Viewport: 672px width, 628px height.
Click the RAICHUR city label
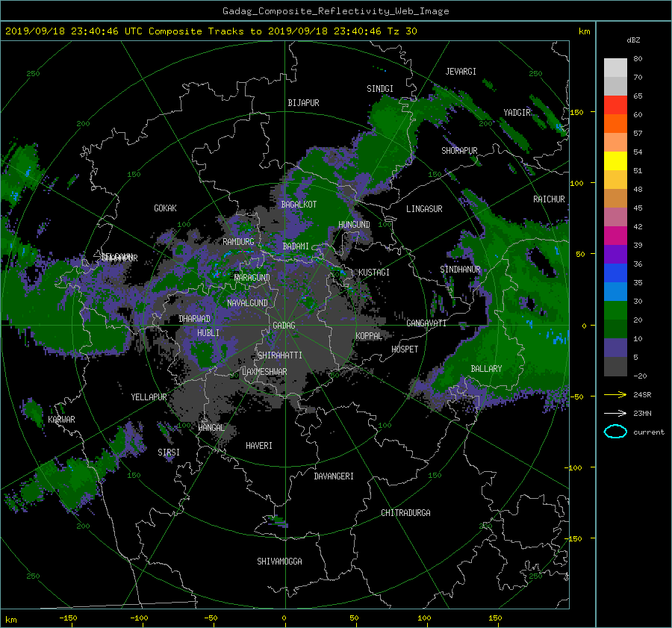[x=549, y=199]
